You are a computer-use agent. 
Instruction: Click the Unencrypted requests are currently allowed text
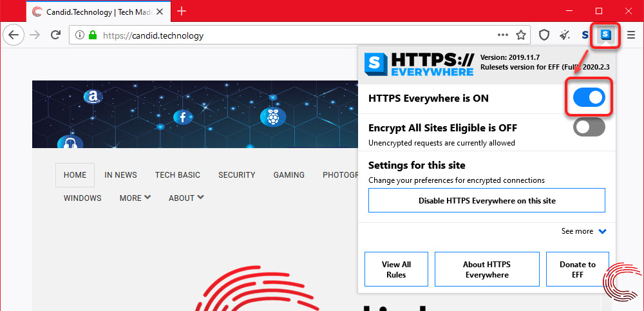click(442, 143)
